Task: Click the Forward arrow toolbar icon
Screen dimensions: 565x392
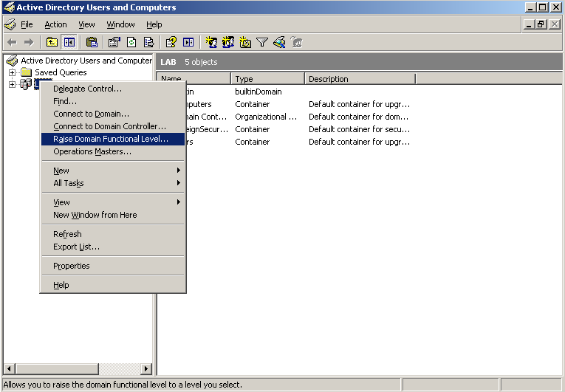Action: [29, 43]
